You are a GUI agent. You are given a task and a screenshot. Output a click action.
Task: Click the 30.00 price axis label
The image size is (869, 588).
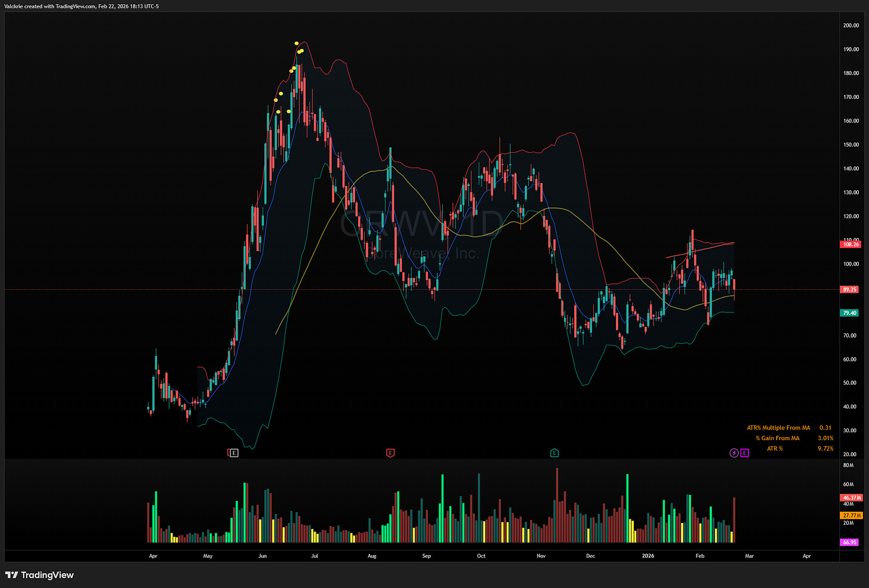tap(850, 431)
